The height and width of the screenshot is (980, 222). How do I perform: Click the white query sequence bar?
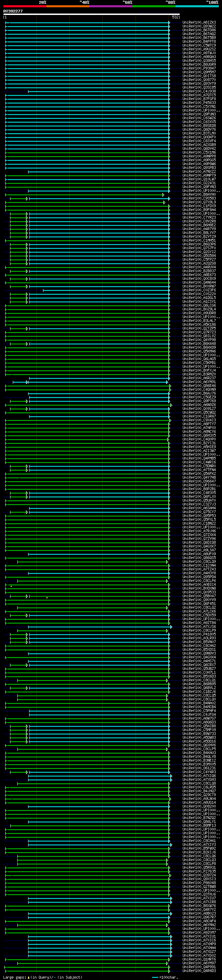92,15
